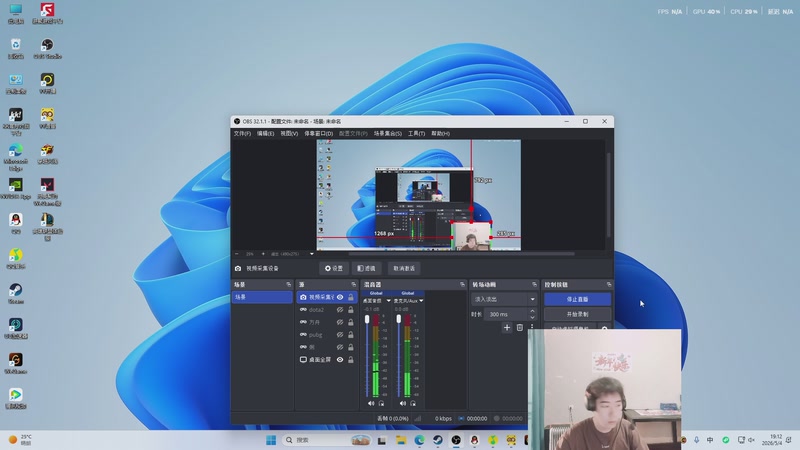Click the OBS Studio icon in the taskbar
The width and height of the screenshot is (800, 450).
456,440
